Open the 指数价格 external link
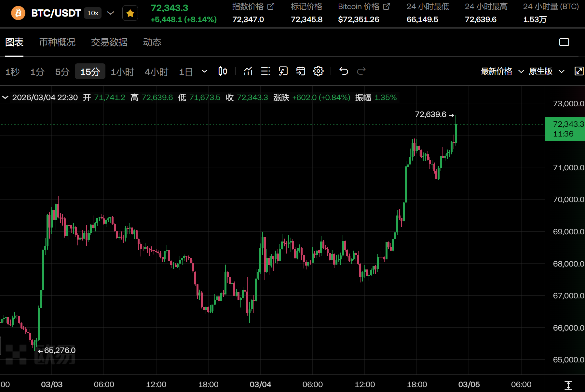The image size is (585, 392). click(271, 7)
